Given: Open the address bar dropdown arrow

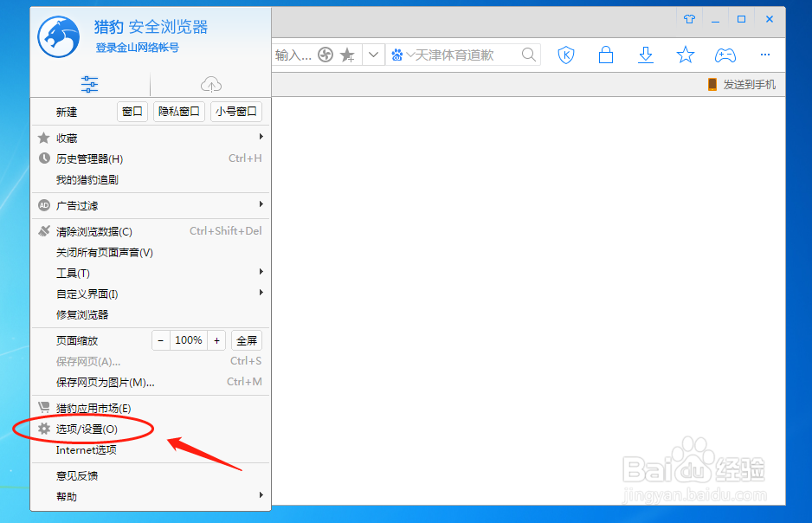Looking at the screenshot, I should 373,55.
